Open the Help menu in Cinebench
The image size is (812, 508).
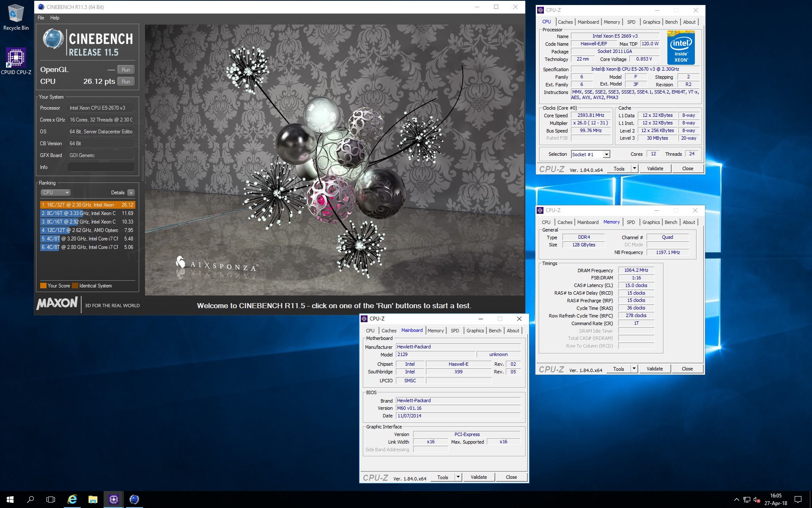[x=55, y=18]
